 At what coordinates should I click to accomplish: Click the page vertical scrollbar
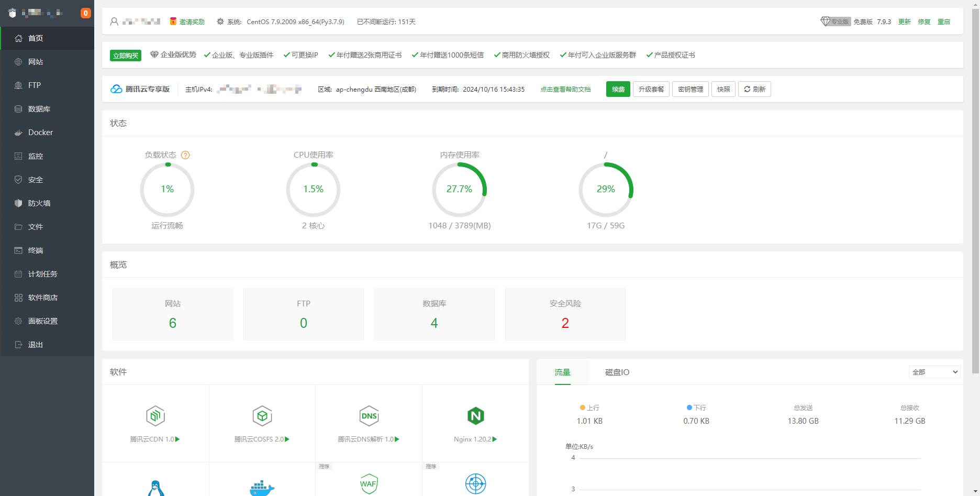point(975,191)
